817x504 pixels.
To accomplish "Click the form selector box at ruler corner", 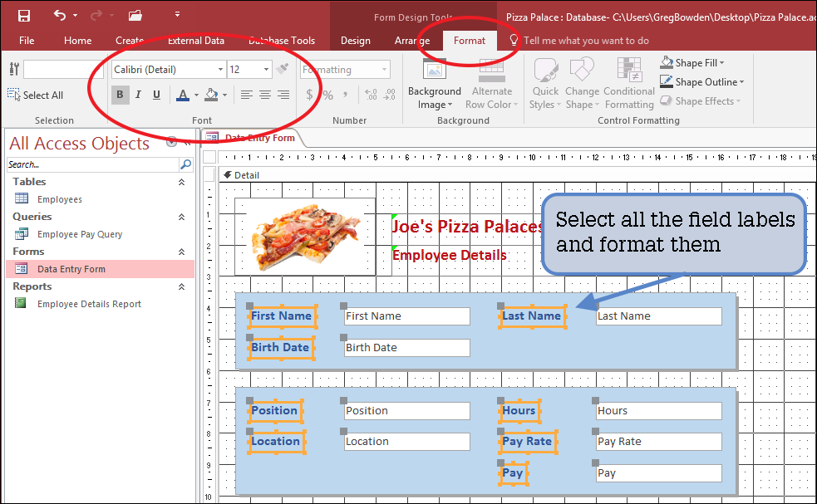I will (x=209, y=157).
